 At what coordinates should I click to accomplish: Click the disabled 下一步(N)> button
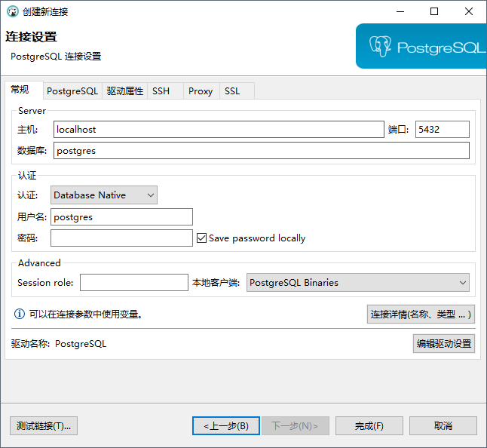pos(296,425)
